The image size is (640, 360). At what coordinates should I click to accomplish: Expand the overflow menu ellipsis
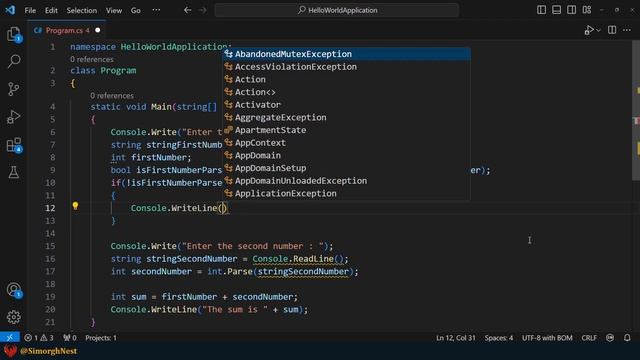(156, 10)
